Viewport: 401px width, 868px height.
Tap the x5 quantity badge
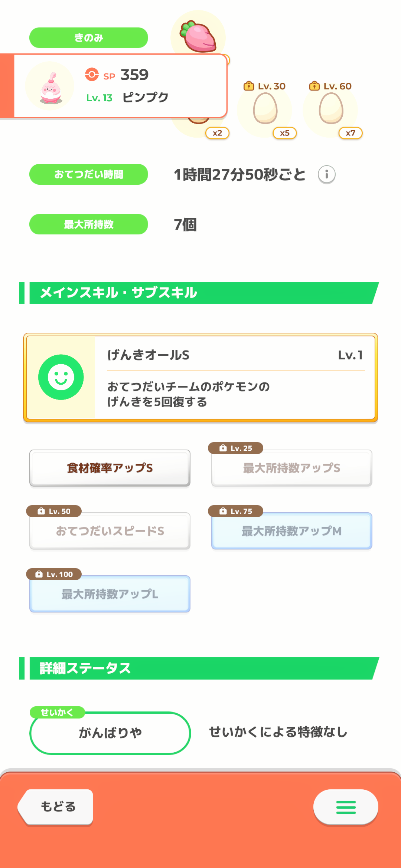pyautogui.click(x=285, y=133)
